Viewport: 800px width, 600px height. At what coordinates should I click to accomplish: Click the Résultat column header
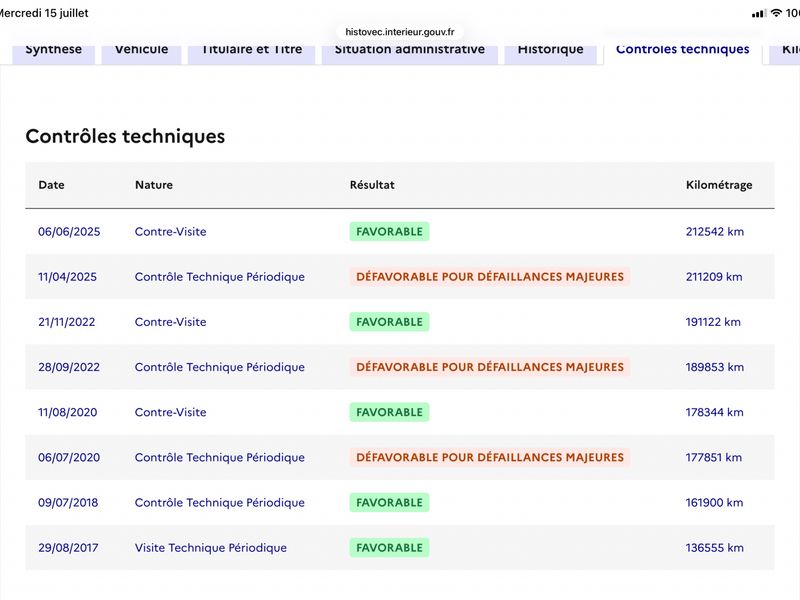[372, 185]
